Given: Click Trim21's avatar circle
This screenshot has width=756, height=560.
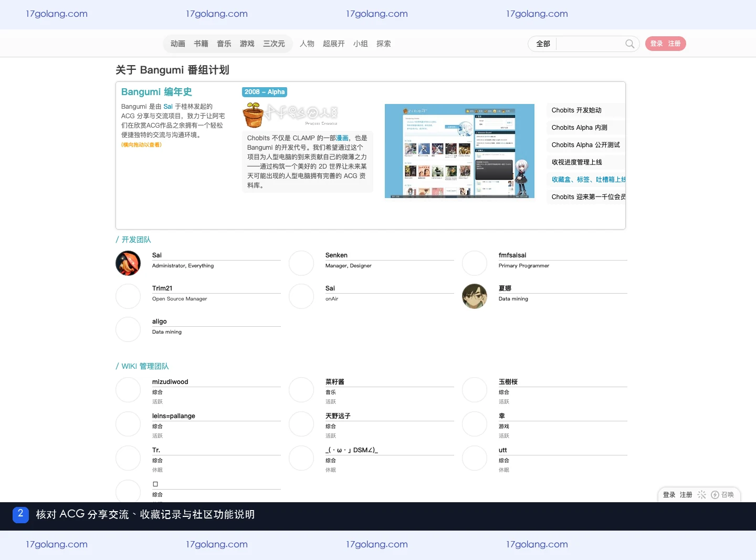Looking at the screenshot, I should click(x=128, y=296).
